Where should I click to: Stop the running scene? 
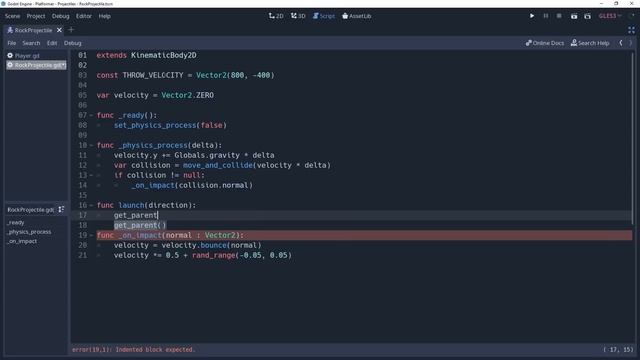coord(559,16)
